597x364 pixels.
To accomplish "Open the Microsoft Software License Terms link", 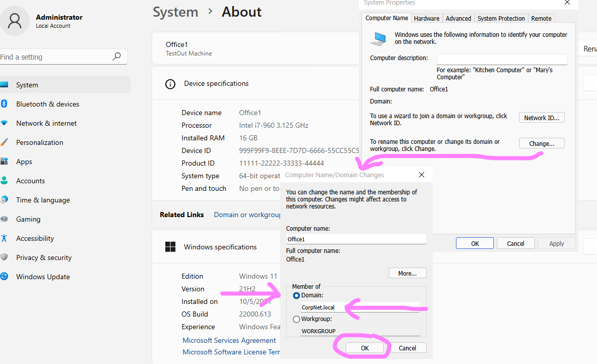I will [x=231, y=352].
